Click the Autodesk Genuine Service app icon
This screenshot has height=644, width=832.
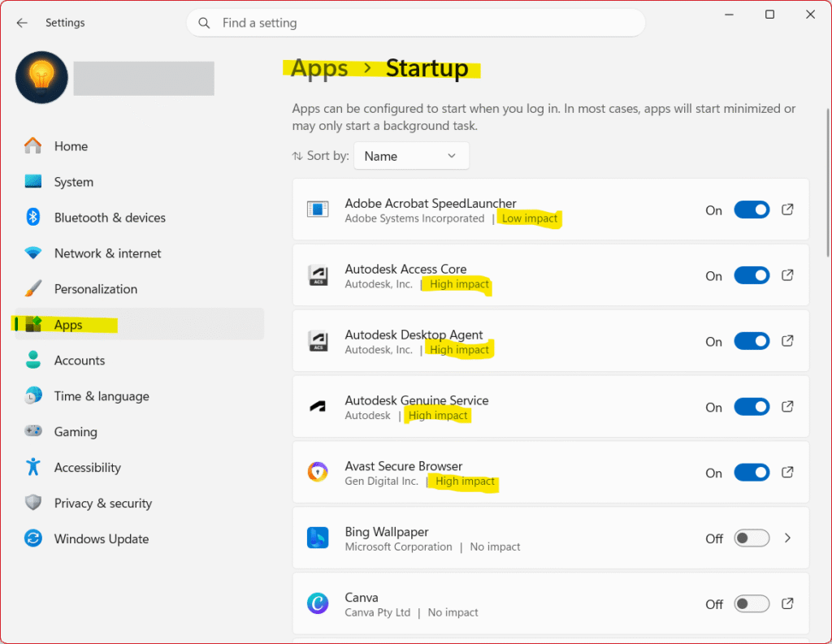point(318,407)
